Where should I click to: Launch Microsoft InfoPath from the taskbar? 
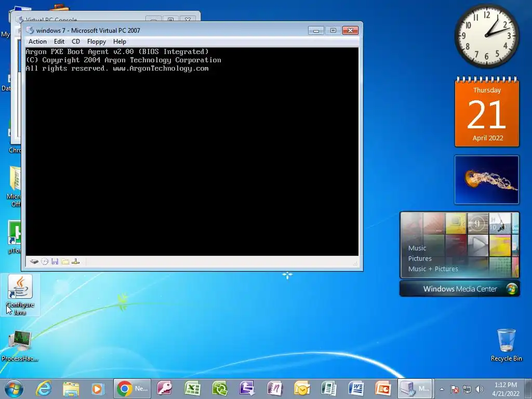pyautogui.click(x=247, y=389)
